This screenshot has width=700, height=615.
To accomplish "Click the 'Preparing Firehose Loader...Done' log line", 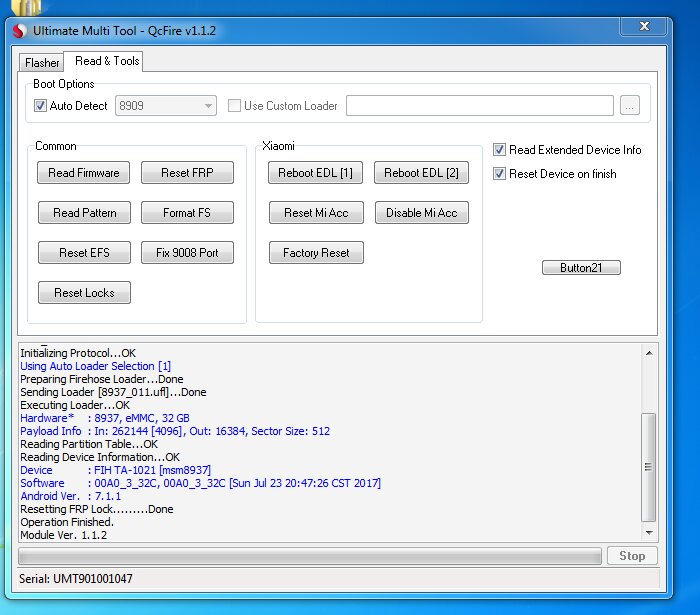I will [x=102, y=379].
